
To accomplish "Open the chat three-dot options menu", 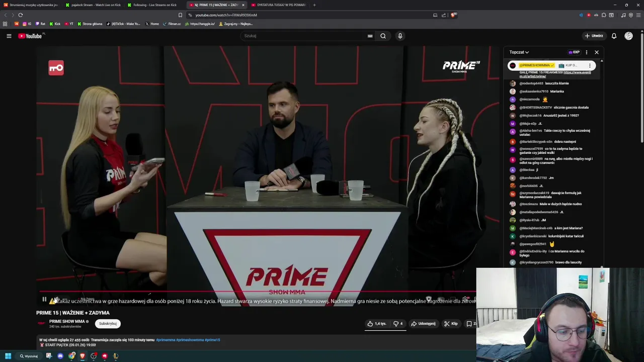I will point(586,52).
